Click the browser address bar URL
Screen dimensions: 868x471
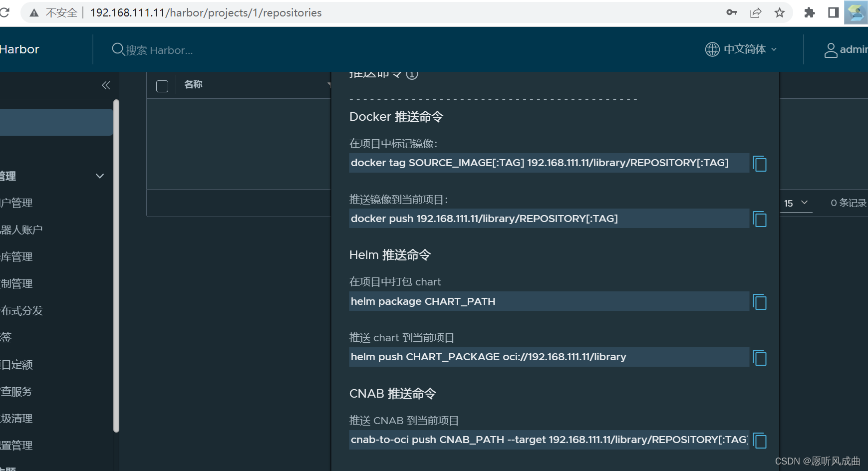click(206, 12)
